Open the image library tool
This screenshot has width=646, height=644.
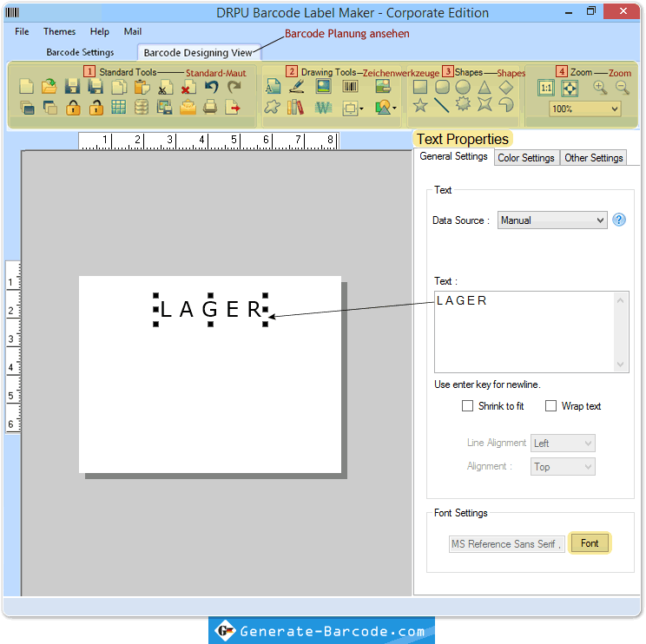[x=383, y=86]
